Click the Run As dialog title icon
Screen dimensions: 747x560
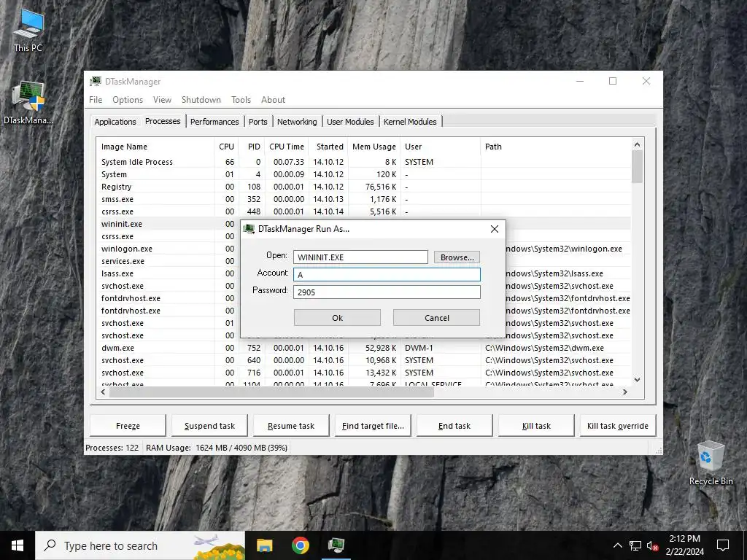[x=249, y=229]
